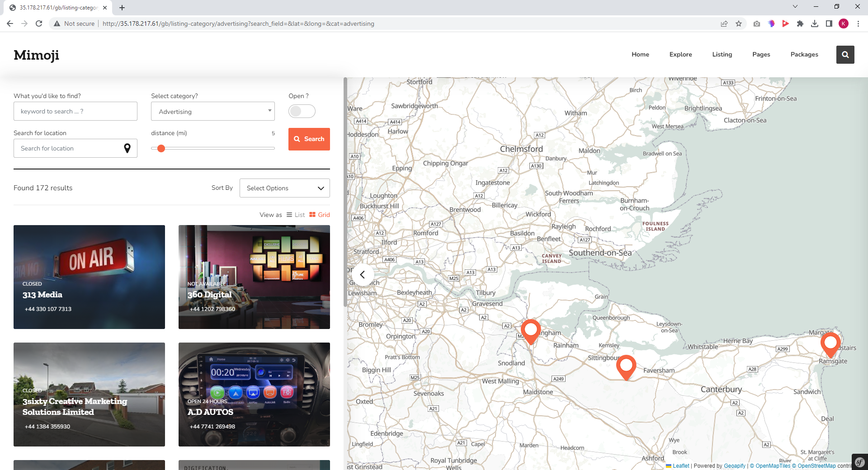Go to the Packages menu item

(x=804, y=54)
